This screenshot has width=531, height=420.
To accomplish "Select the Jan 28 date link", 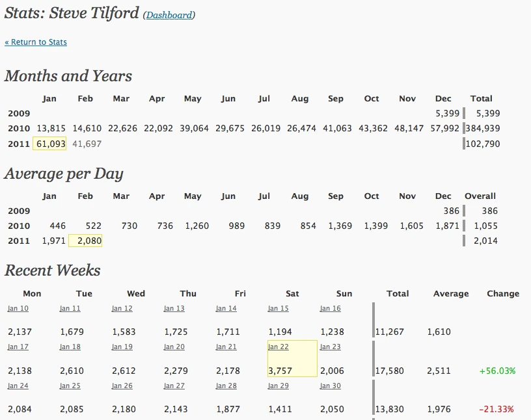I will click(x=226, y=386).
